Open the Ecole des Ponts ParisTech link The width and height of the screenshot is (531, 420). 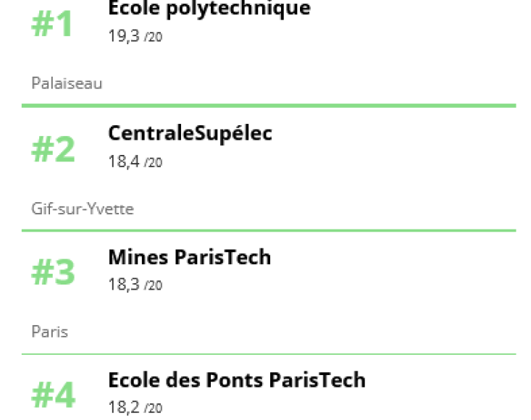click(237, 380)
